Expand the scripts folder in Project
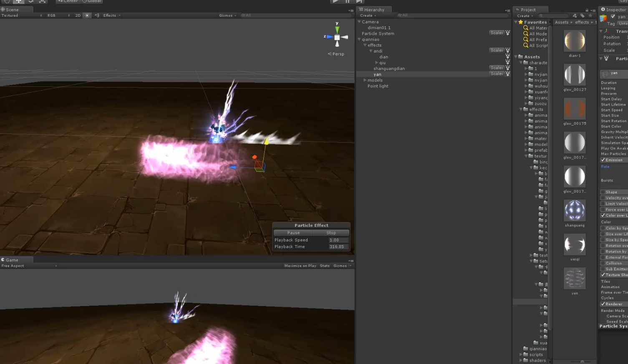 (x=521, y=354)
